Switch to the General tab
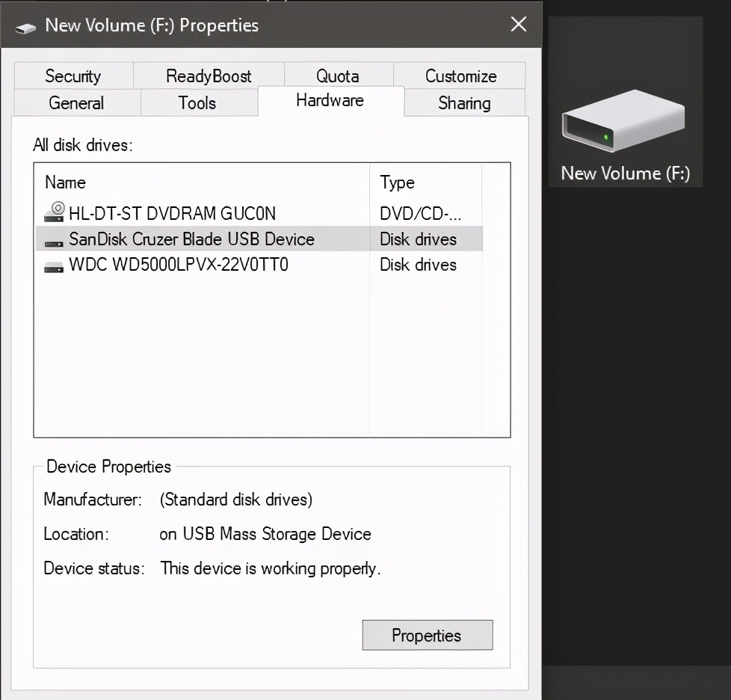This screenshot has height=700, width=731. [x=75, y=103]
